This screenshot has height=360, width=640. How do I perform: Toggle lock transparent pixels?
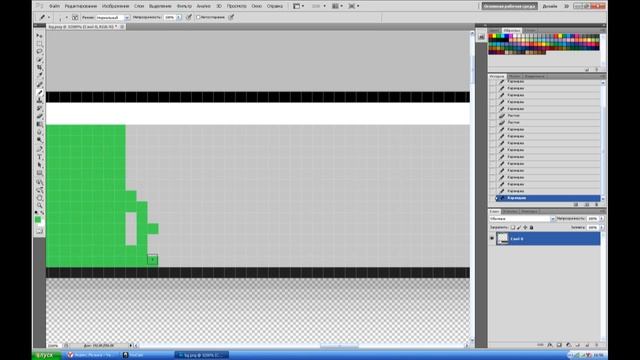tap(513, 227)
